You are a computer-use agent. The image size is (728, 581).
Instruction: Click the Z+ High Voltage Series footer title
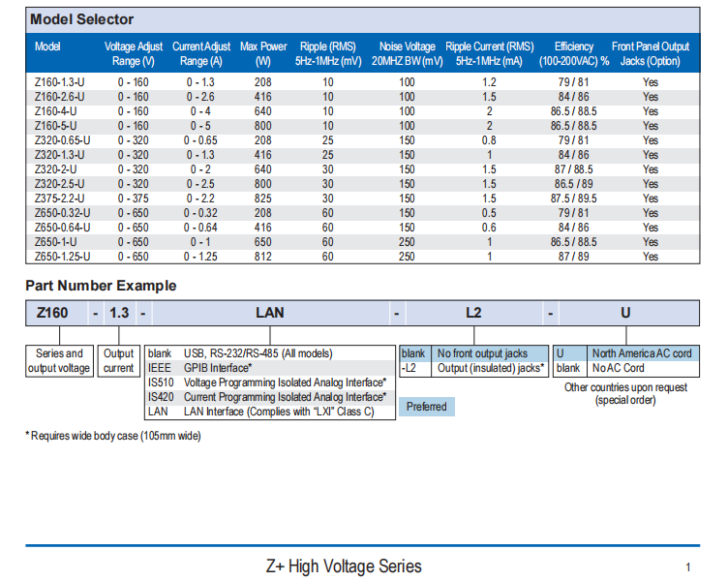tap(344, 566)
